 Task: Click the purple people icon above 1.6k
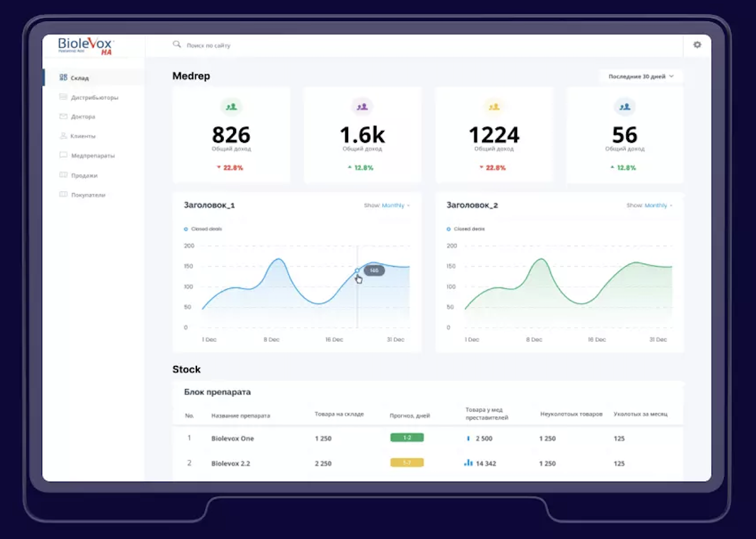[362, 107]
